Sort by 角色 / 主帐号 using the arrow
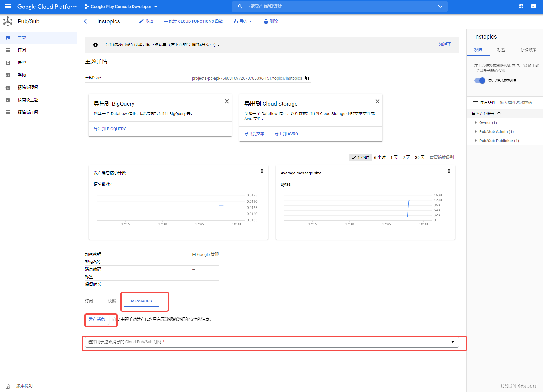Viewport: 543px width, 392px height. [499, 113]
